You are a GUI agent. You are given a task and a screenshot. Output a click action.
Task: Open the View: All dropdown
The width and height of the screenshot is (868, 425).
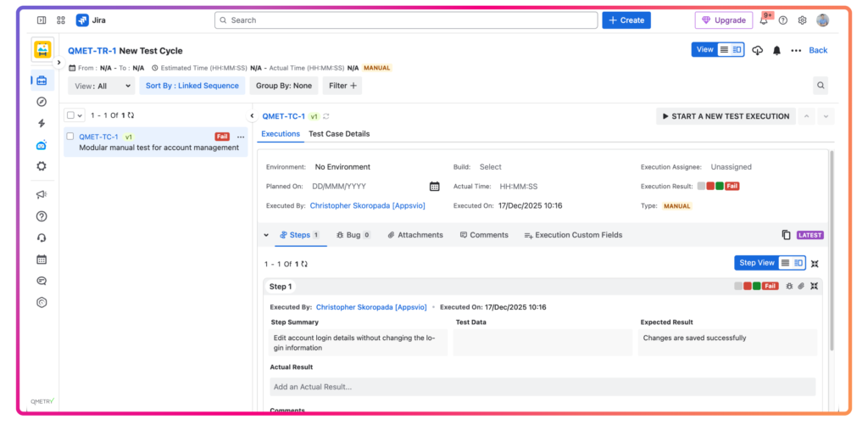[x=103, y=86]
